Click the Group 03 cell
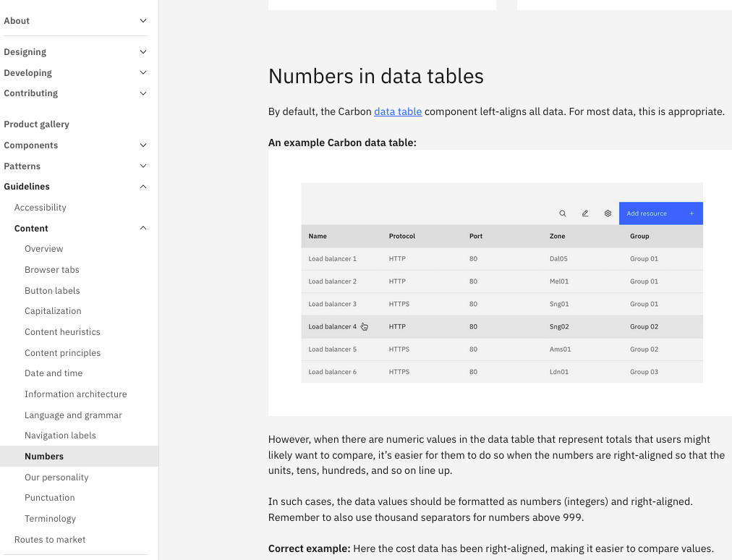This screenshot has height=560, width=732. click(x=644, y=372)
